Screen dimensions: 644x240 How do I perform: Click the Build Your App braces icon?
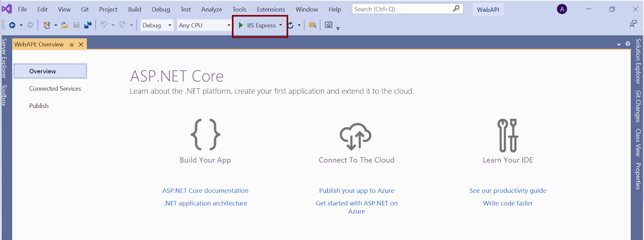(205, 134)
